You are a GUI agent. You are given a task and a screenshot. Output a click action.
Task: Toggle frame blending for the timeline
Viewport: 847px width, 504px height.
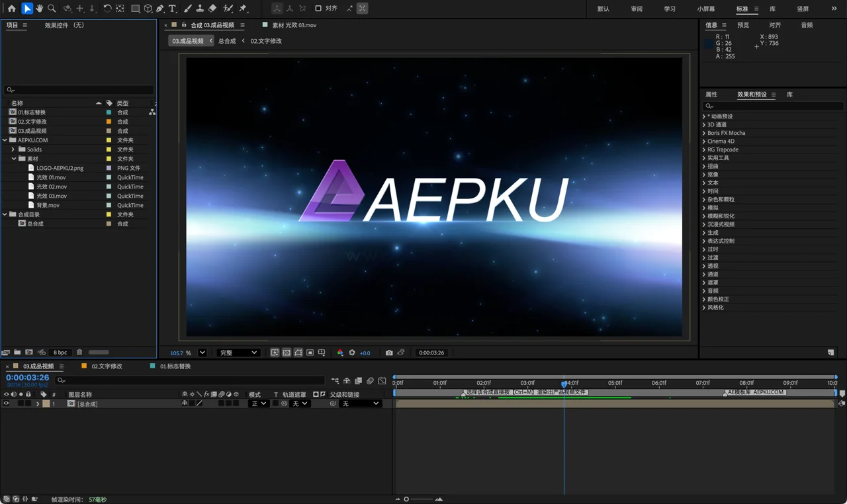click(x=359, y=381)
